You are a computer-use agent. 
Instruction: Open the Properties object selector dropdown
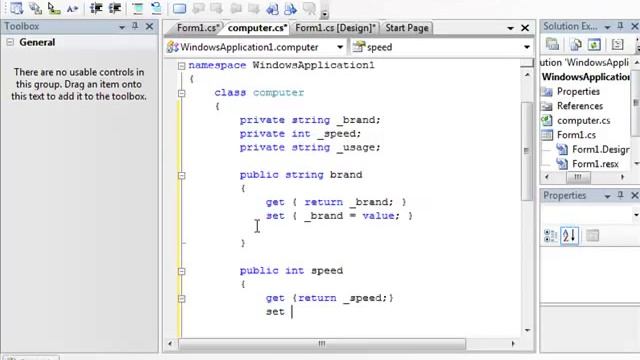click(x=636, y=215)
